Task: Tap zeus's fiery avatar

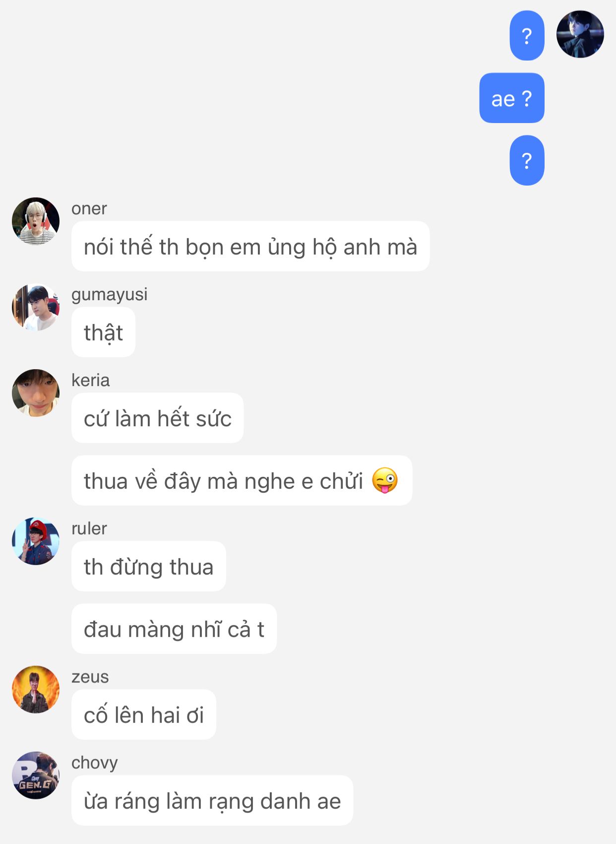Action: [36, 690]
